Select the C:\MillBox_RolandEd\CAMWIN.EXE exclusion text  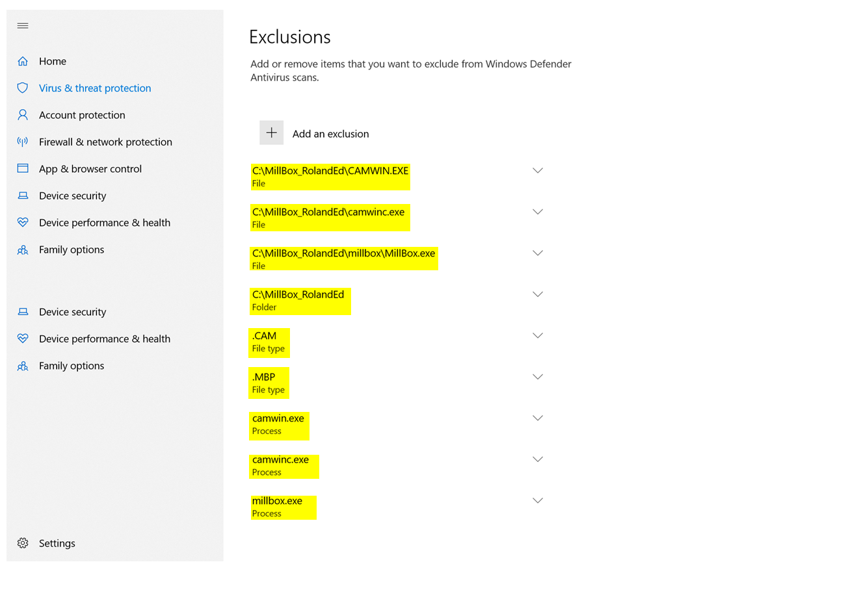click(x=330, y=170)
